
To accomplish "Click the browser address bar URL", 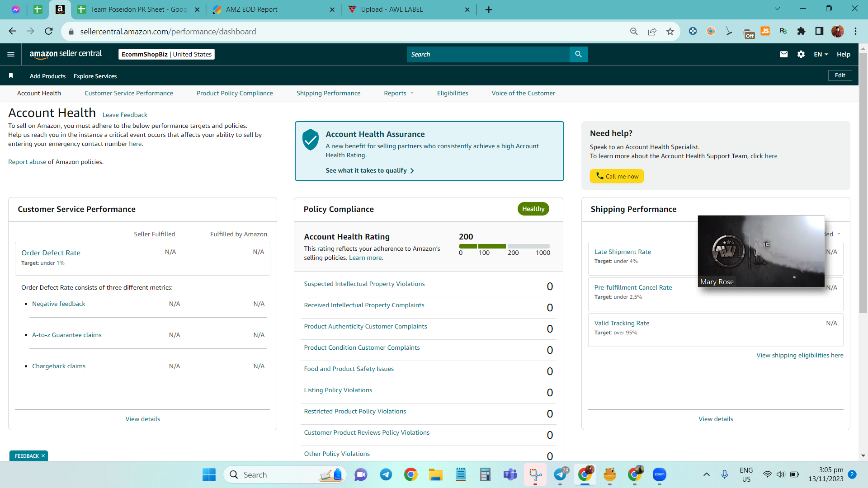I will (x=168, y=32).
